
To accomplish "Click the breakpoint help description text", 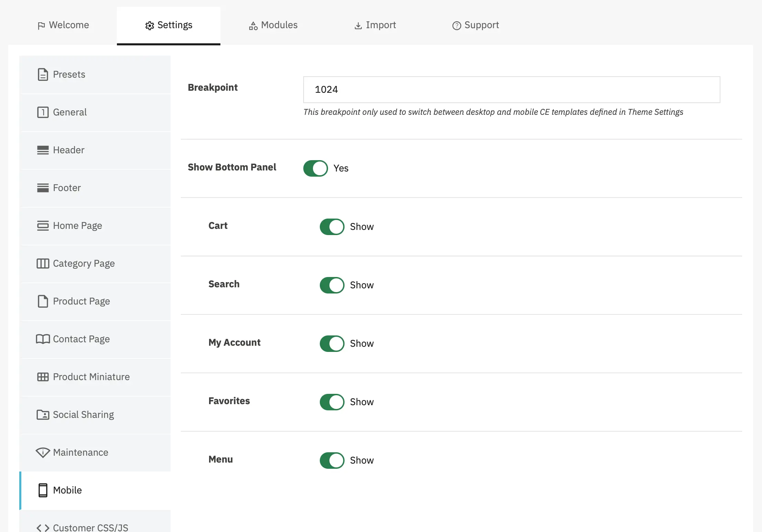I will point(493,112).
